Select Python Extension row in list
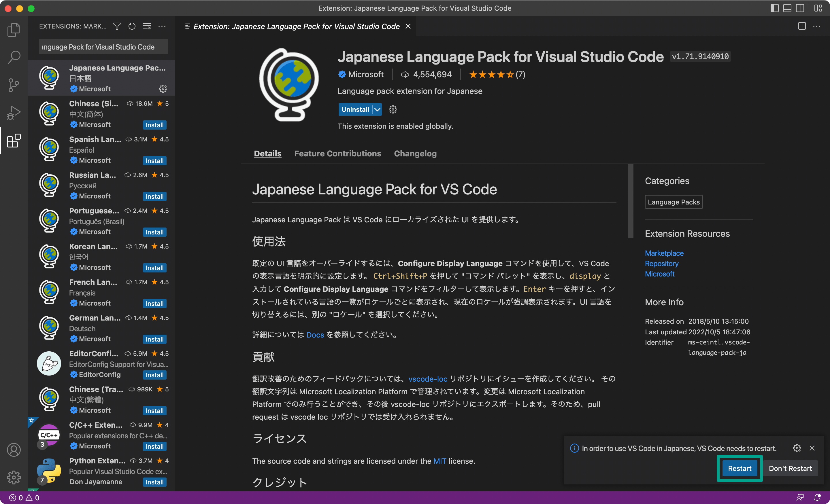830x504 pixels. pyautogui.click(x=101, y=471)
